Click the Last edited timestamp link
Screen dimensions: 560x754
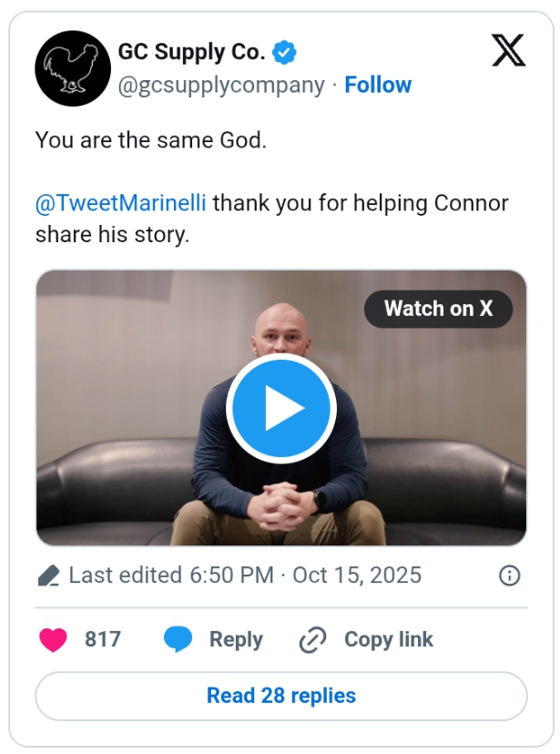click(245, 576)
